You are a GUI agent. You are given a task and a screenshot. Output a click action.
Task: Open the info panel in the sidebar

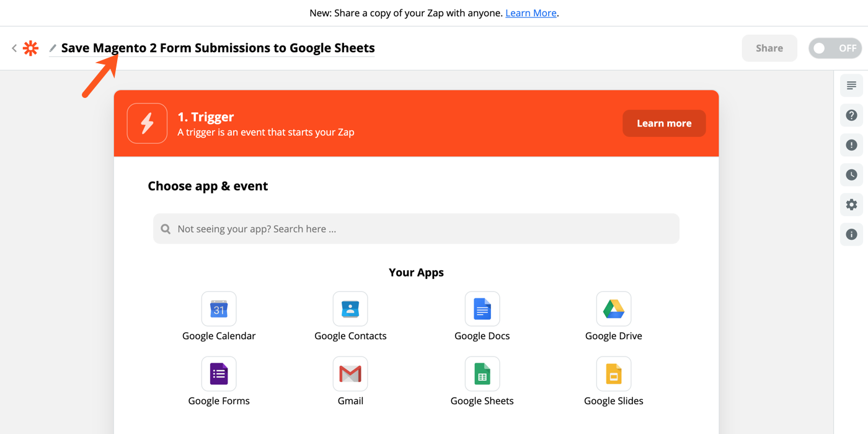coord(851,234)
